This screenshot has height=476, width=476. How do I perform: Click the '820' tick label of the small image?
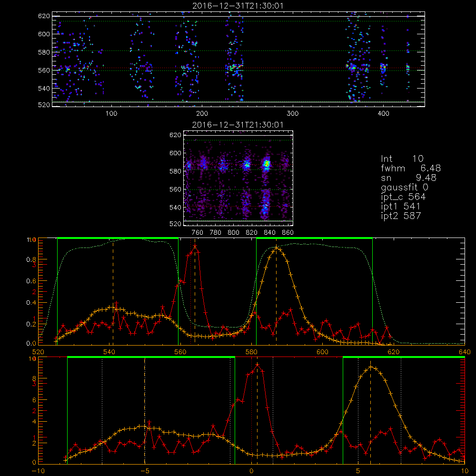coord(252,233)
